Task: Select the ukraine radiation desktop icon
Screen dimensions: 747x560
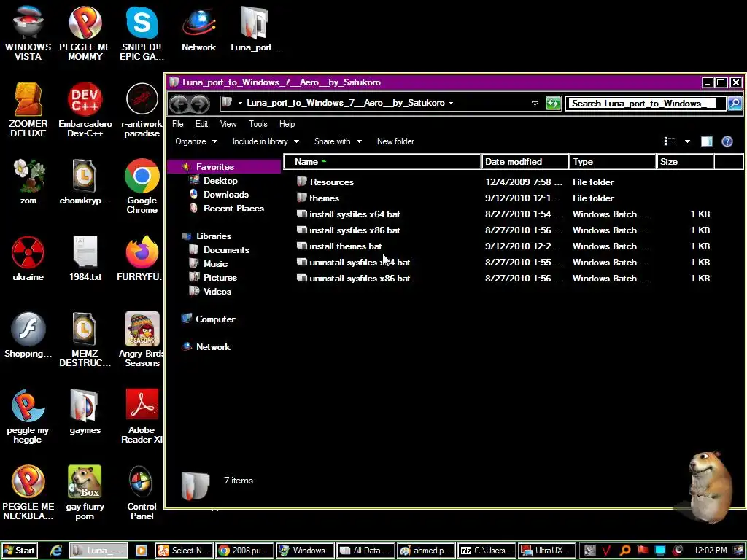Action: point(28,259)
